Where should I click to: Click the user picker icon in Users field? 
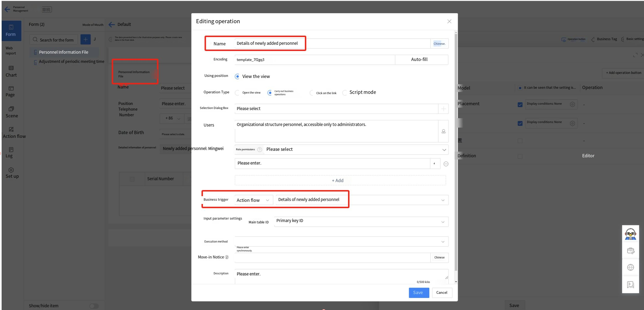(x=443, y=131)
